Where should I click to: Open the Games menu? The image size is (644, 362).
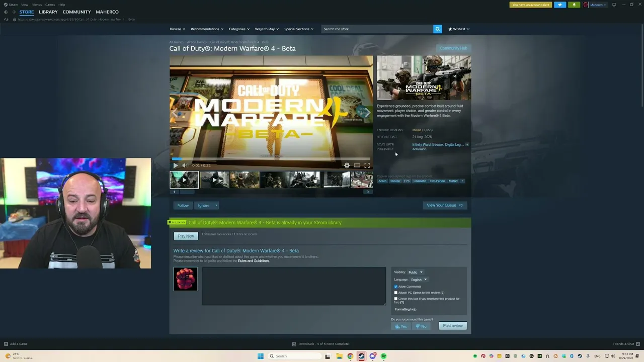pyautogui.click(x=50, y=5)
